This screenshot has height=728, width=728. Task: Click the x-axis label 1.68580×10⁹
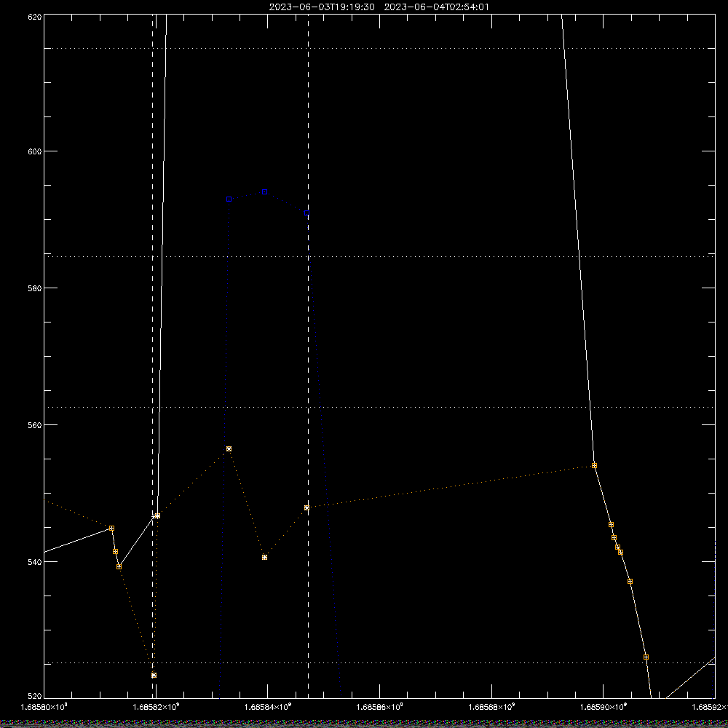(44, 707)
